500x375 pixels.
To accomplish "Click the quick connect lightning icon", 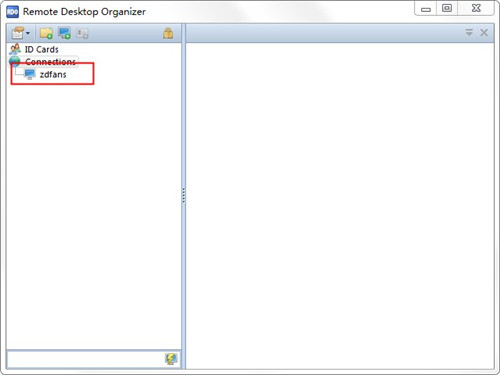I will pos(171,359).
